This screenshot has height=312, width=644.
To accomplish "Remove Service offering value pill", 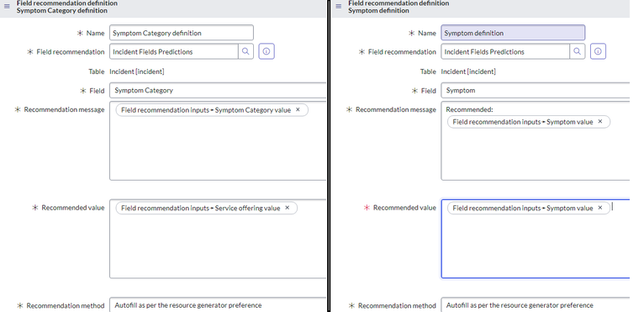I will coord(287,208).
